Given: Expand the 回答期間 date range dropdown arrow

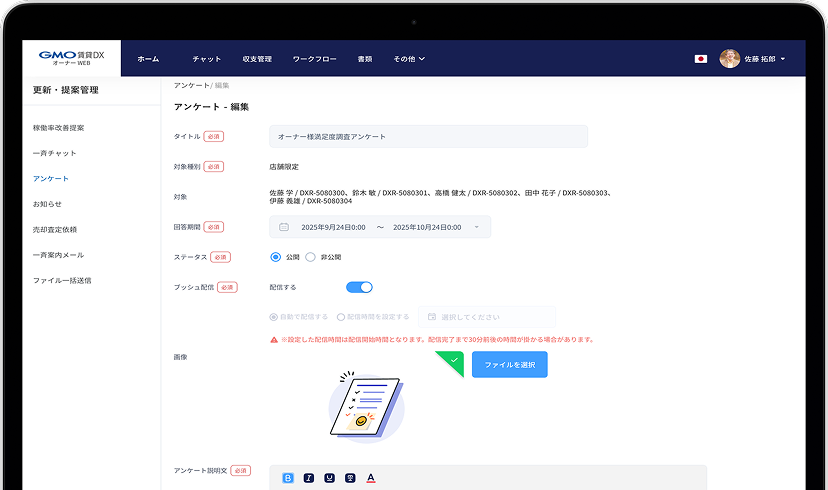Looking at the screenshot, I should 476,227.
